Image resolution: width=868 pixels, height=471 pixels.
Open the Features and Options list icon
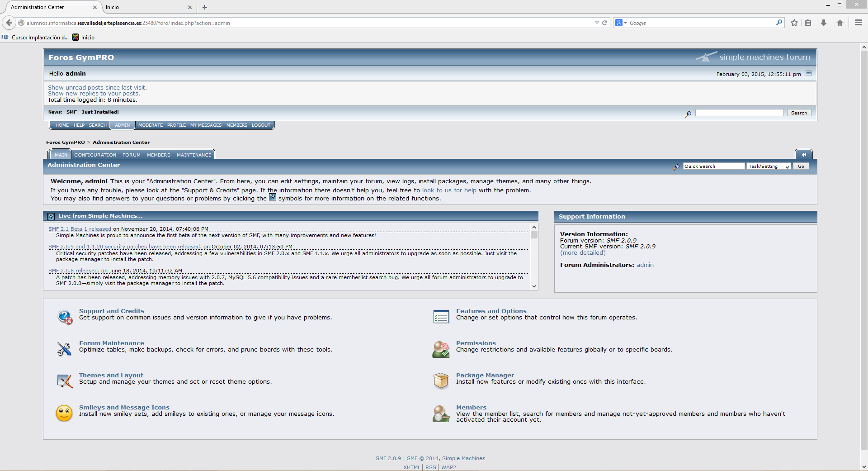[441, 317]
